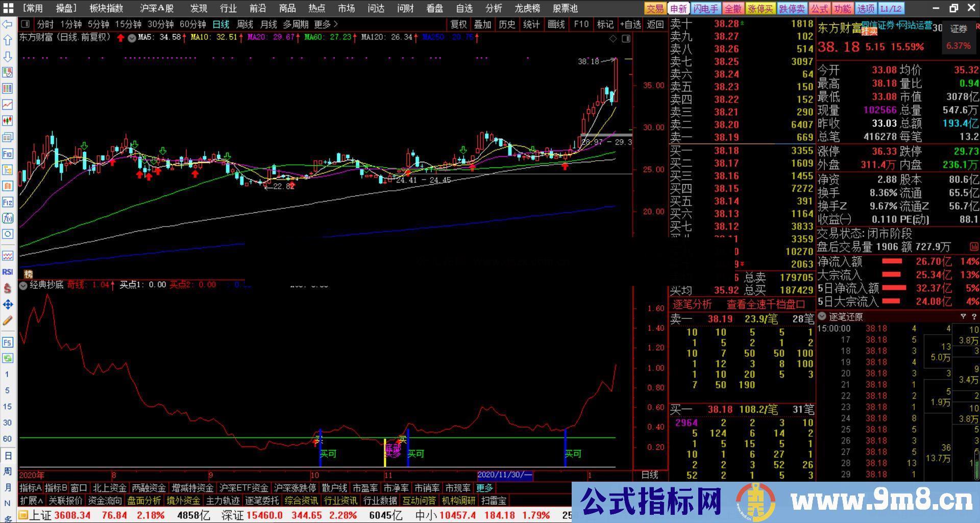The image size is (980, 523).
Task: Click the 交易 trade button
Action: click(655, 9)
